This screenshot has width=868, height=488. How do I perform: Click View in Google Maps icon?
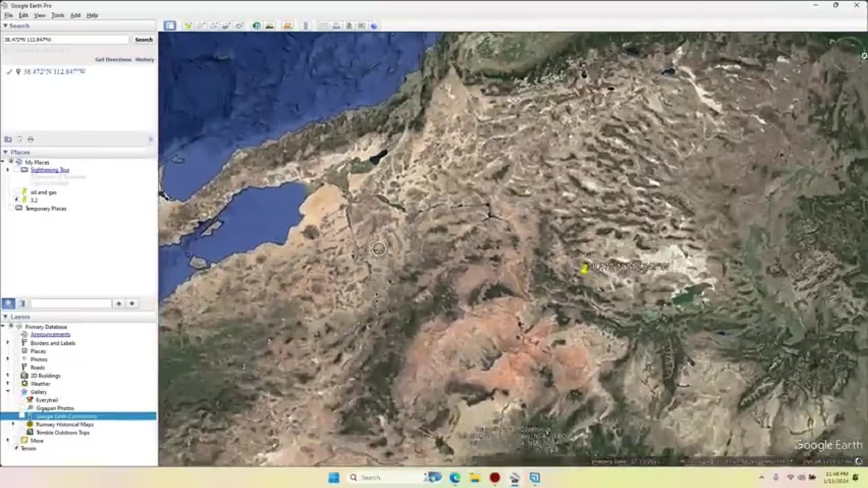[361, 26]
